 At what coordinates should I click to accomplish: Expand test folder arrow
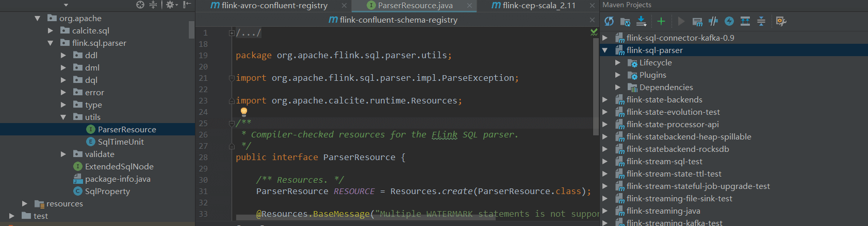11,216
